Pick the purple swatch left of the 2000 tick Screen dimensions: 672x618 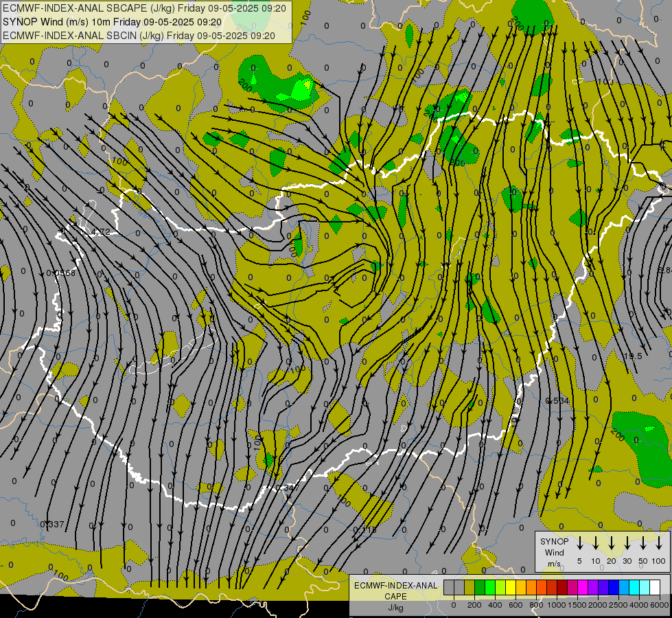pos(593,588)
